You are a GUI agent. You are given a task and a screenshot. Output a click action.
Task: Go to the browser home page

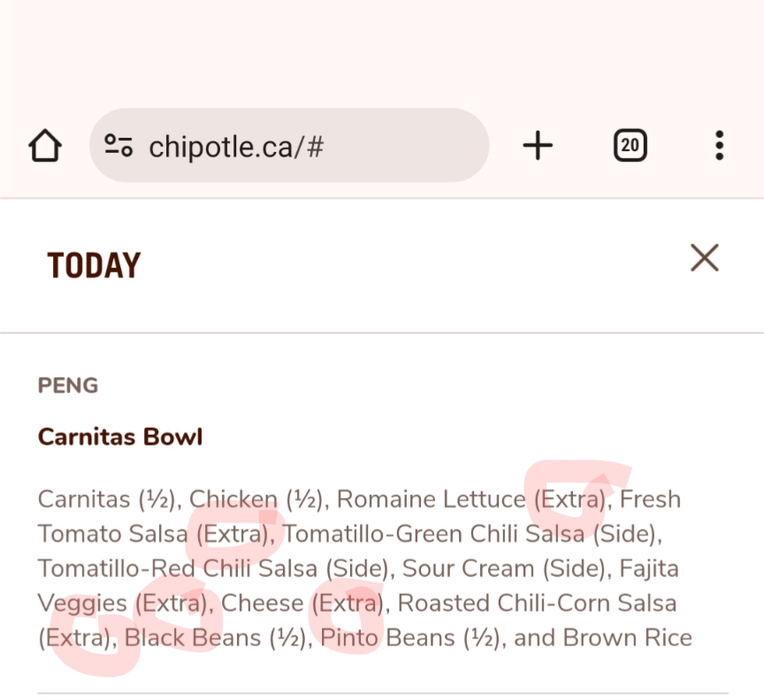(45, 146)
